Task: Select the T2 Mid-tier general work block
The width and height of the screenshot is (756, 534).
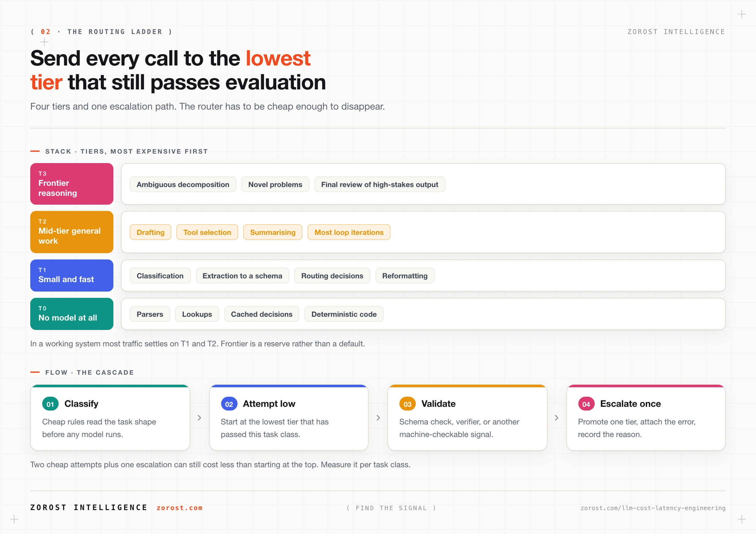Action: tap(72, 232)
